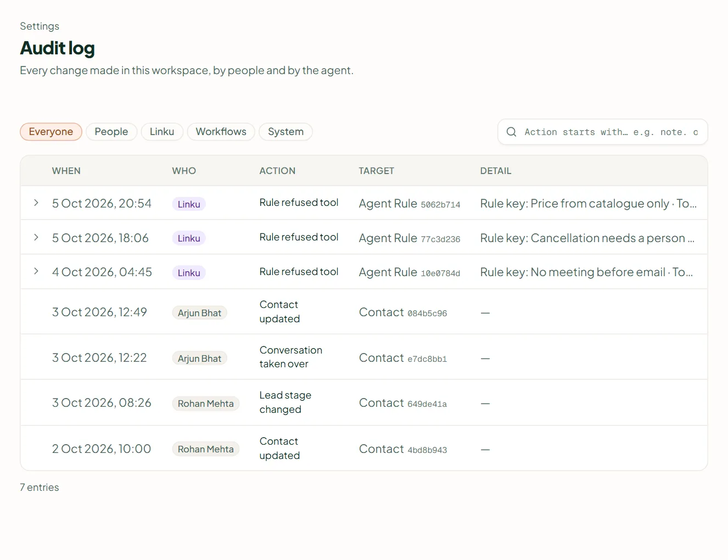
Task: Click the ACTION column header
Action: coord(277,171)
